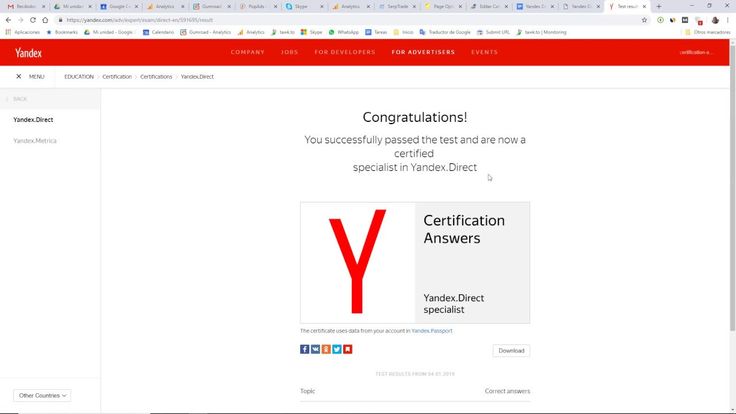Open Calendario bookmark

tap(158, 32)
